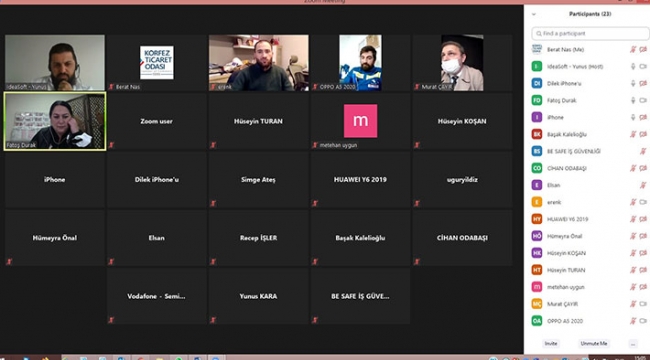The width and height of the screenshot is (650, 360).
Task: Select Hüseyin KOŞAN in participants list
Action: pyautogui.click(x=587, y=253)
